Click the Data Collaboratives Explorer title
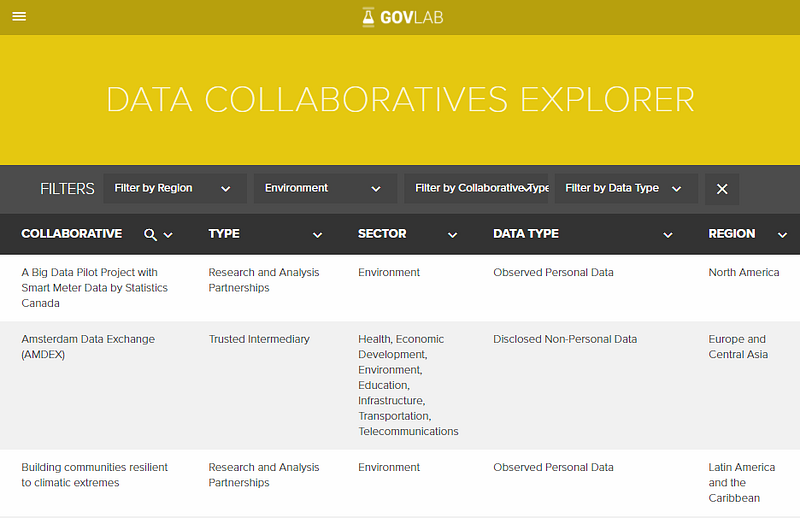Screen dimensions: 800x518 click(400, 100)
